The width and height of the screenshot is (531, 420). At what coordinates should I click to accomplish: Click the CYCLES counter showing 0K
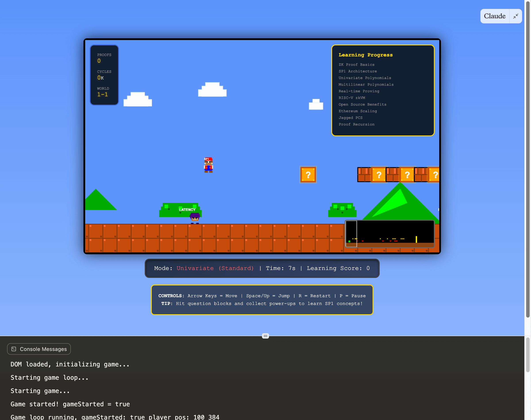pyautogui.click(x=100, y=78)
